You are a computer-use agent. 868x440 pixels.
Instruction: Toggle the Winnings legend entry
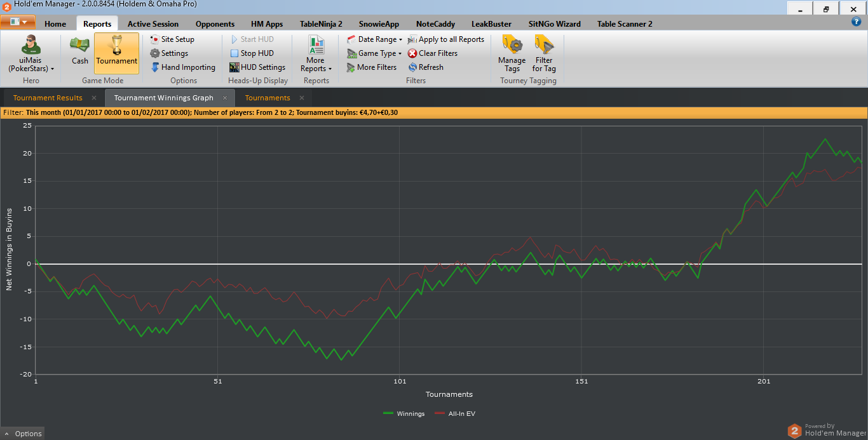pos(404,414)
